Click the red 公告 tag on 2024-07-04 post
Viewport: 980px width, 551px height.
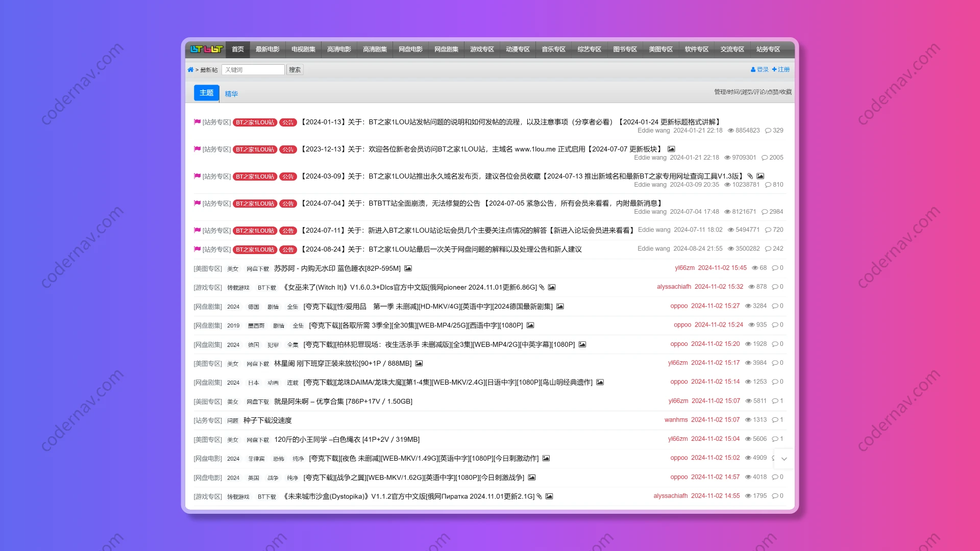pos(288,204)
